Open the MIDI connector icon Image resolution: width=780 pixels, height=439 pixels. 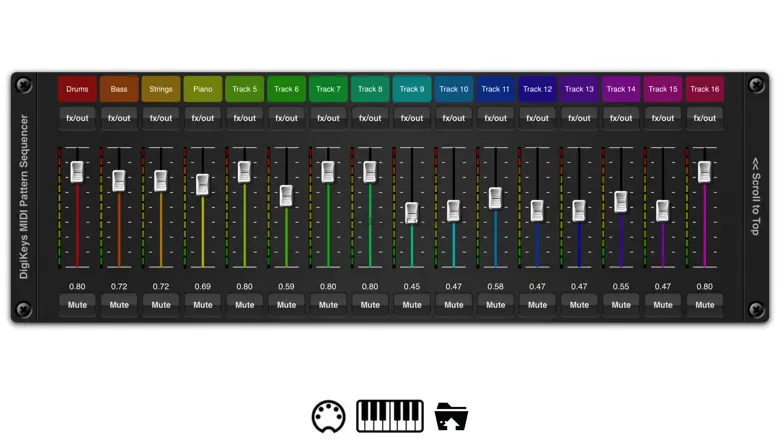pos(328,416)
